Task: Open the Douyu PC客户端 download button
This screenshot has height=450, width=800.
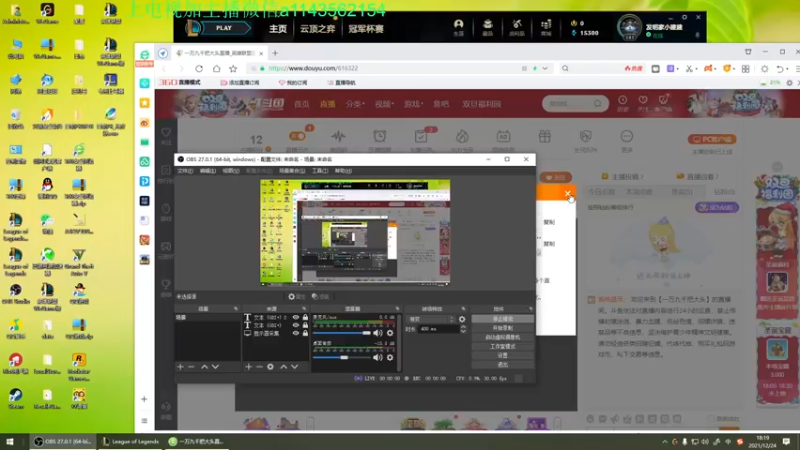Action: coord(712,139)
